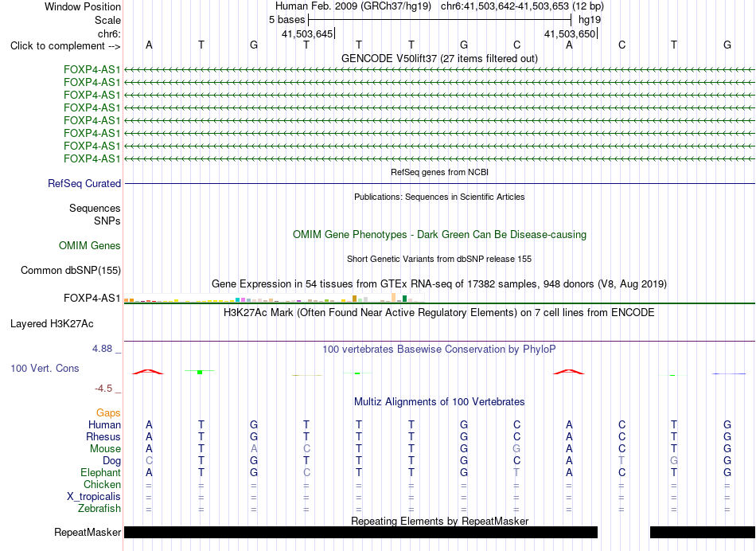This screenshot has height=551, width=756.
Task: Select the Chicken alignment row label
Action: pos(102,484)
